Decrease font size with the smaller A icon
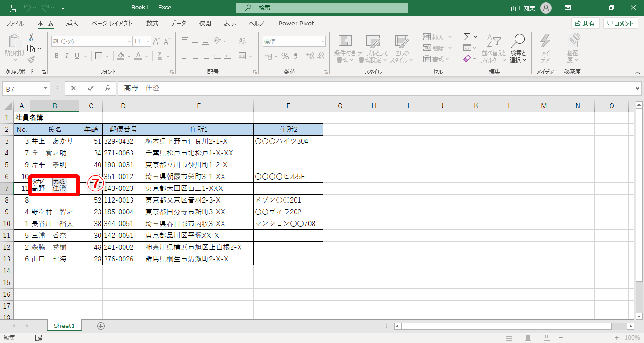The image size is (644, 343). click(x=167, y=41)
